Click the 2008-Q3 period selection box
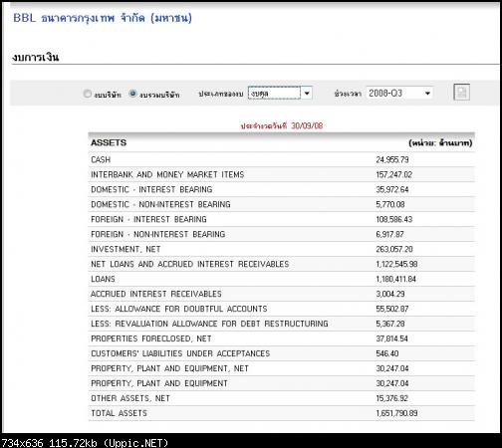 [x=399, y=94]
